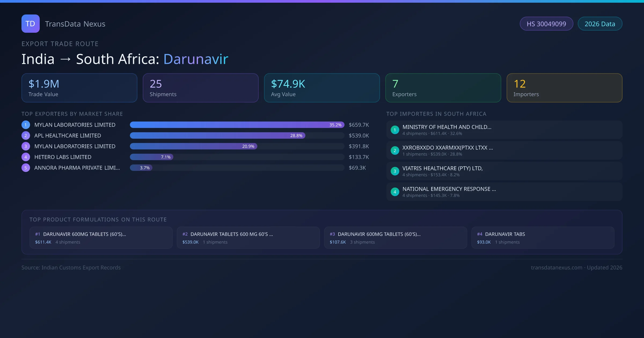The height and width of the screenshot is (338, 644).
Task: Click green rank 4 badge for National Emergency Response
Action: 395,192
